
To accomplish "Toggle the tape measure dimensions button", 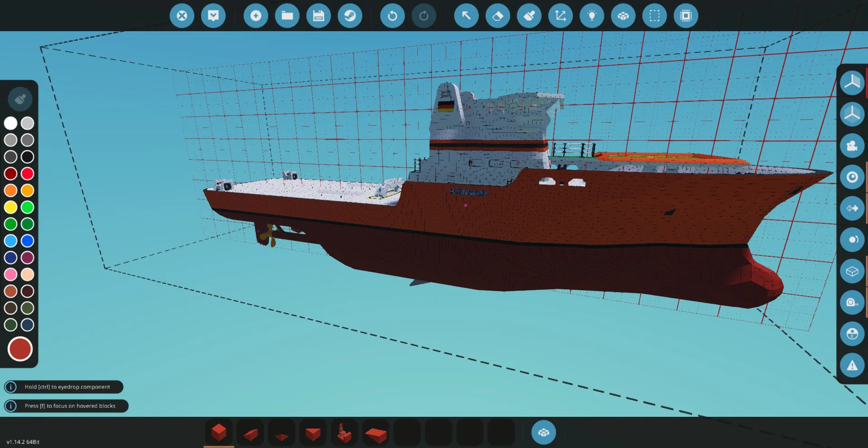I will coord(852,302).
